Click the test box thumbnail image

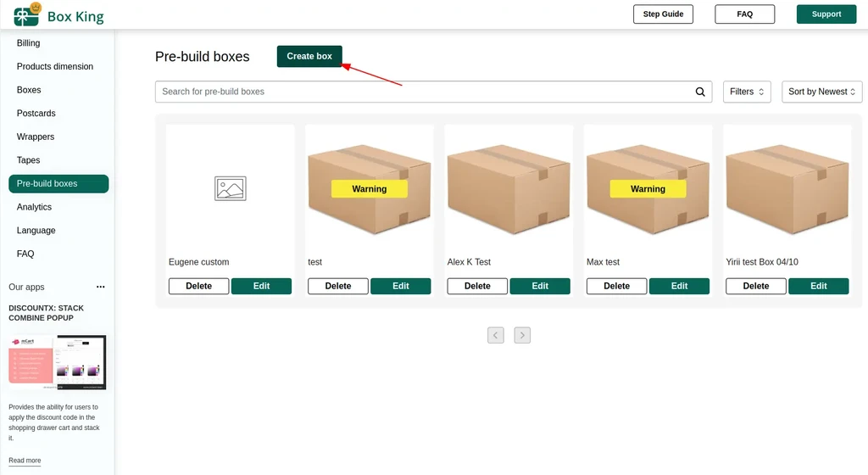click(x=370, y=188)
